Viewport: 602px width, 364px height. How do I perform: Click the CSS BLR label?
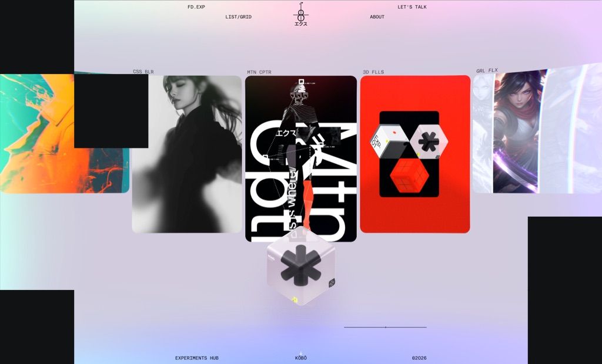tap(143, 72)
